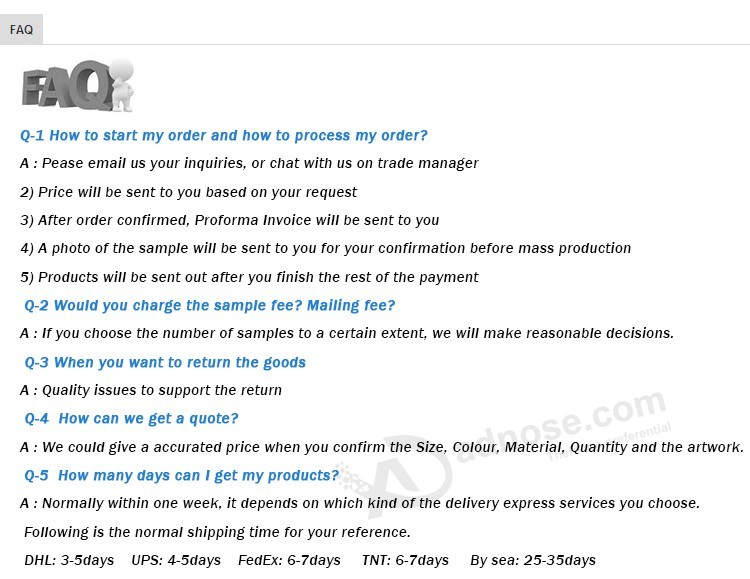Click the Q-2 sample fee question heading
The width and height of the screenshot is (750, 579).
[210, 306]
